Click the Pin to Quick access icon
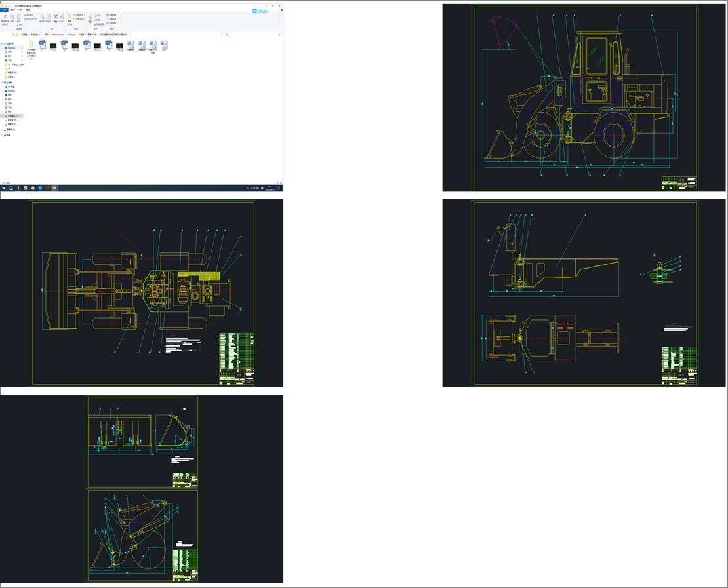Viewport: 728px width, 588px height. [x=5, y=17]
